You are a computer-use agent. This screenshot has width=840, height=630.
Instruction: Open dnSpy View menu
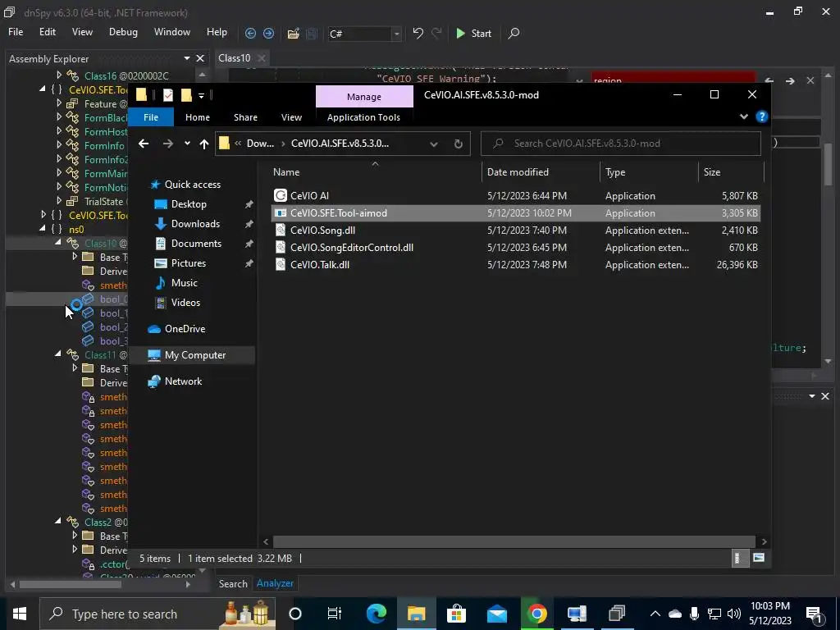[x=82, y=32]
